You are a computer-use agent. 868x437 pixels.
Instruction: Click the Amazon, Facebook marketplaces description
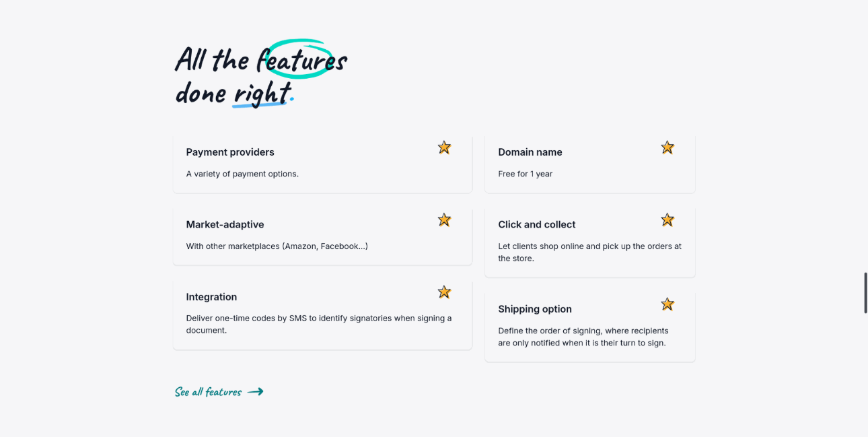click(277, 246)
